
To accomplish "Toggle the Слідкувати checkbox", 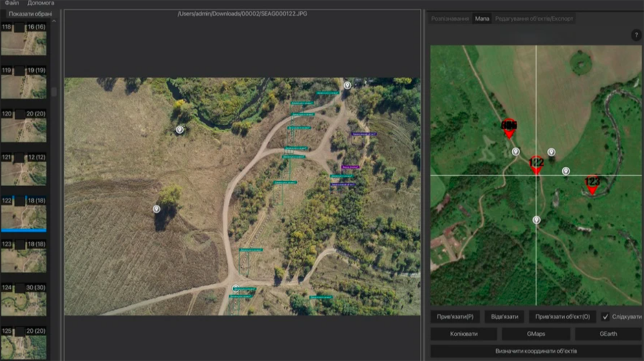I will (605, 317).
